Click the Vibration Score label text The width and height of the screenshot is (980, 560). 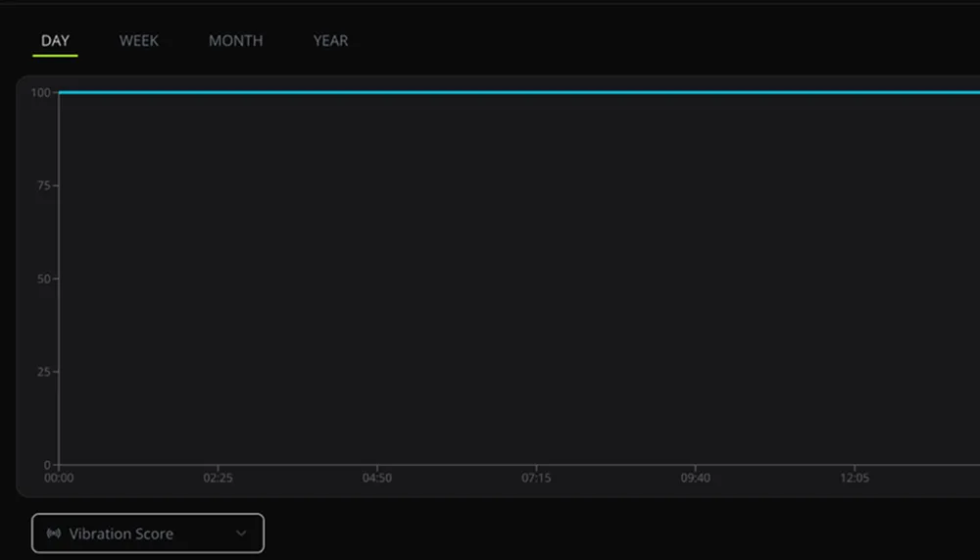pos(121,534)
